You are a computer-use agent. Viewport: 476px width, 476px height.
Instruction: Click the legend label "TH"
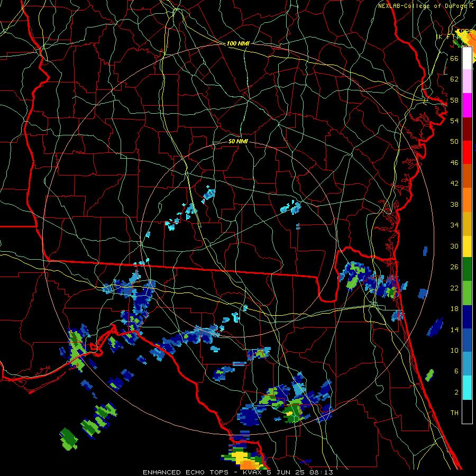[454, 413]
